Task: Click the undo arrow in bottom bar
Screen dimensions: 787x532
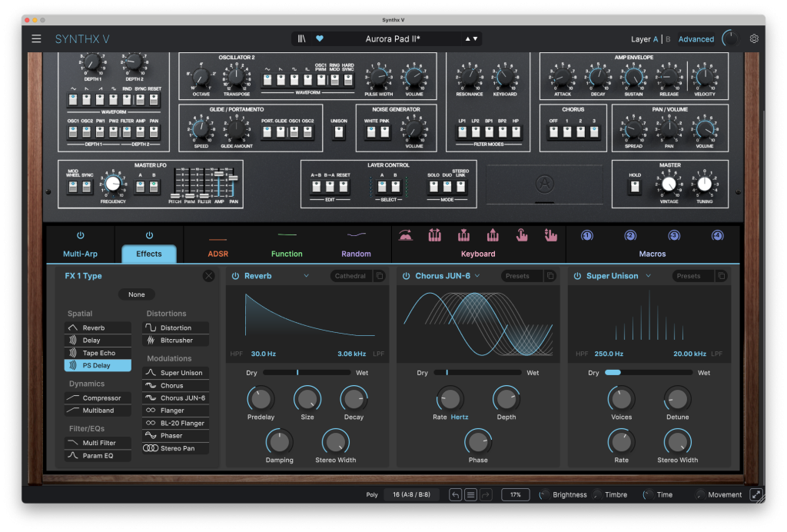Action: 455,495
